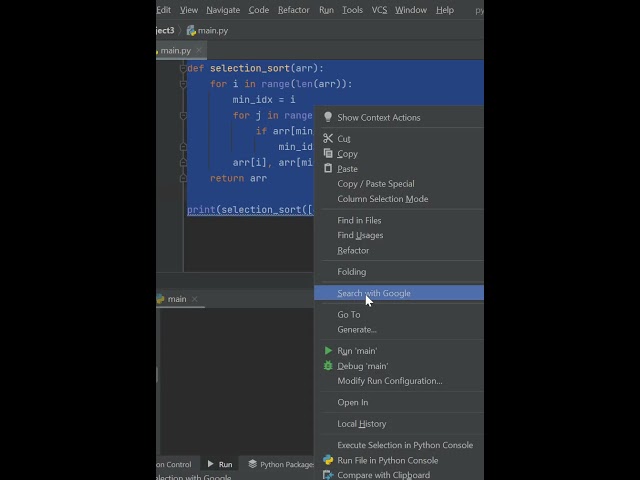This screenshot has width=640, height=480.
Task: Click the 'return arr' code line
Action: tap(238, 178)
